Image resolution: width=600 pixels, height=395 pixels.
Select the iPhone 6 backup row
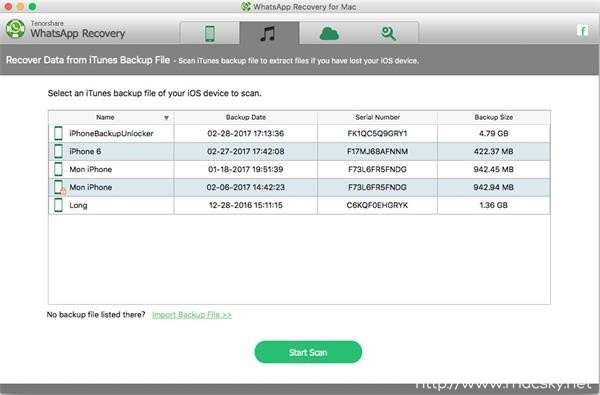click(x=299, y=151)
